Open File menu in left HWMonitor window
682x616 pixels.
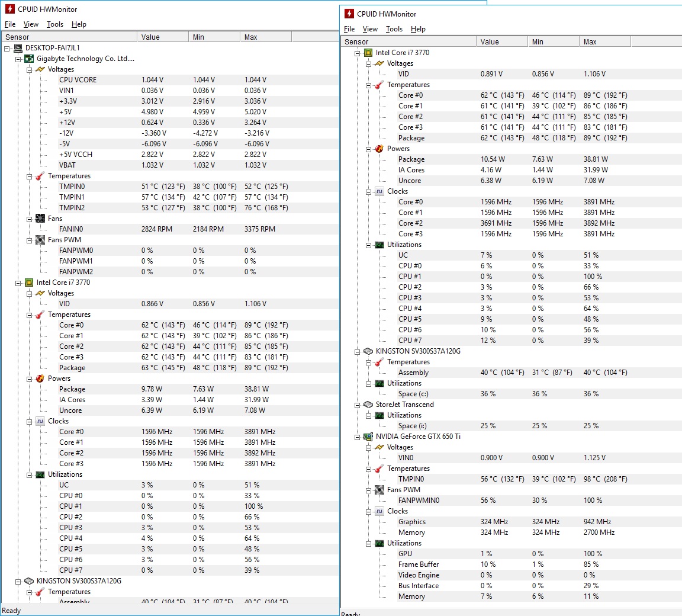click(x=10, y=24)
